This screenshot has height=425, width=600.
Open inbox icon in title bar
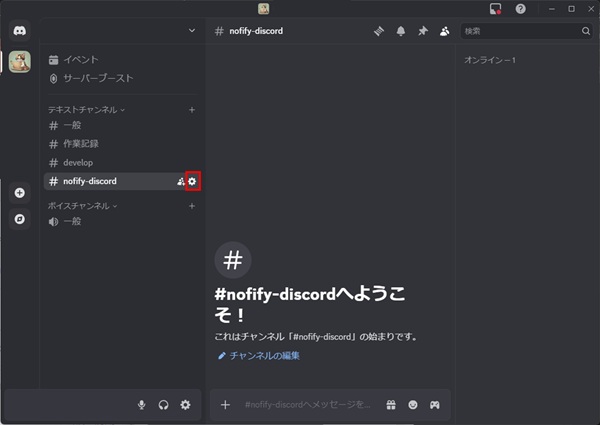tap(496, 9)
